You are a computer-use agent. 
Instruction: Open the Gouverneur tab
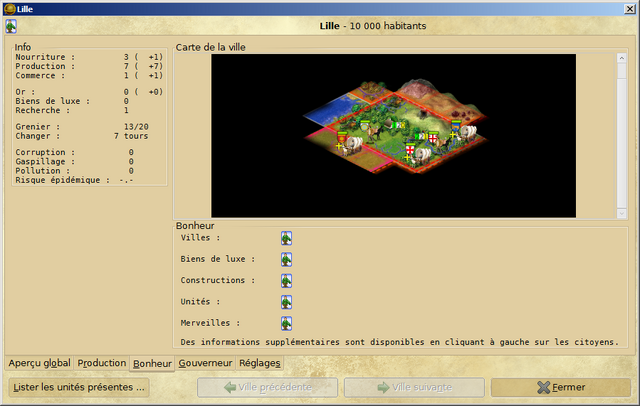coord(205,363)
